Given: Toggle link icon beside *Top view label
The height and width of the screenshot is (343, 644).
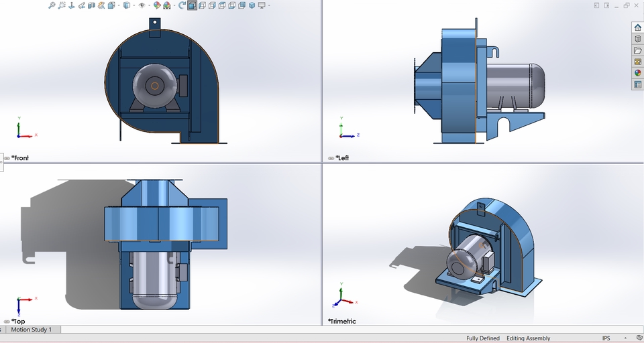Looking at the screenshot, I should [7, 322].
